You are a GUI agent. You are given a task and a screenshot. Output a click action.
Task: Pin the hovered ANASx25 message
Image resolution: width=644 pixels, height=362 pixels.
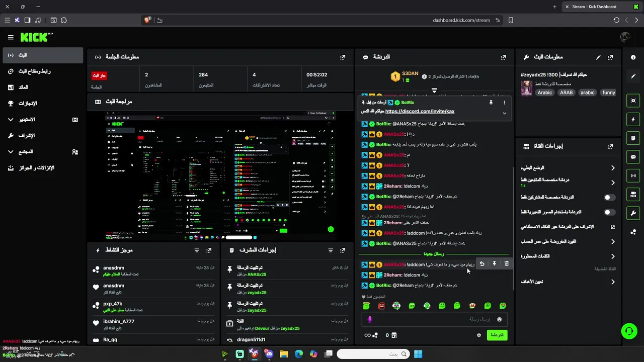[x=494, y=264]
